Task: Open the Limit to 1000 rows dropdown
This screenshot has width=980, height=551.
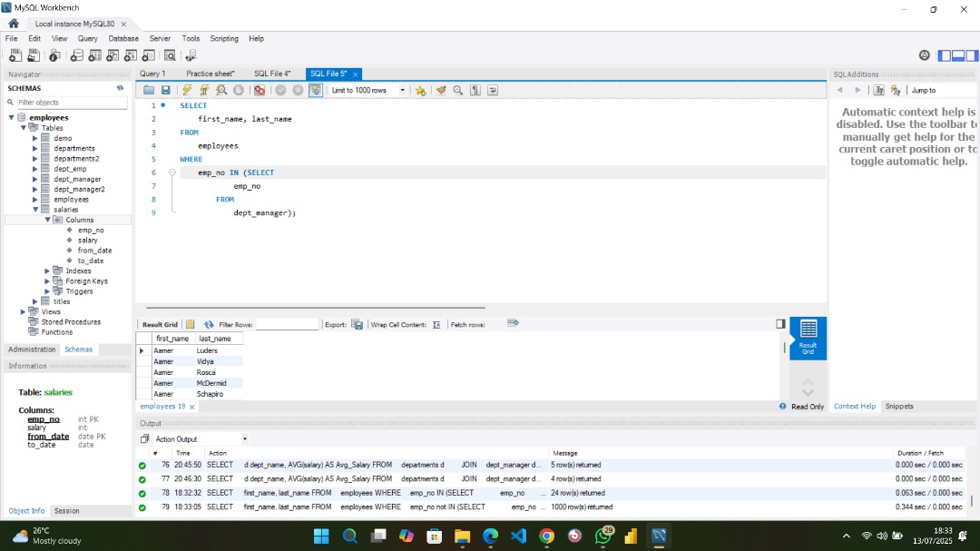Action: point(404,90)
